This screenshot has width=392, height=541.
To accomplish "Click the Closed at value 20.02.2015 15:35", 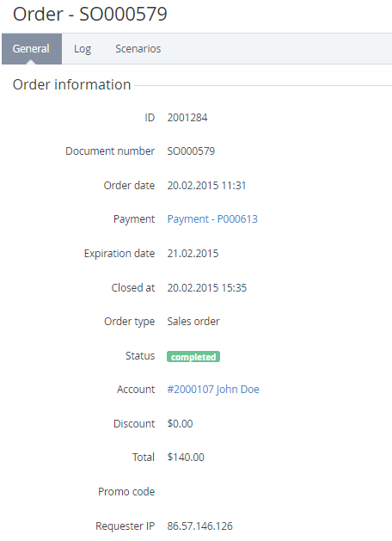I will (207, 287).
